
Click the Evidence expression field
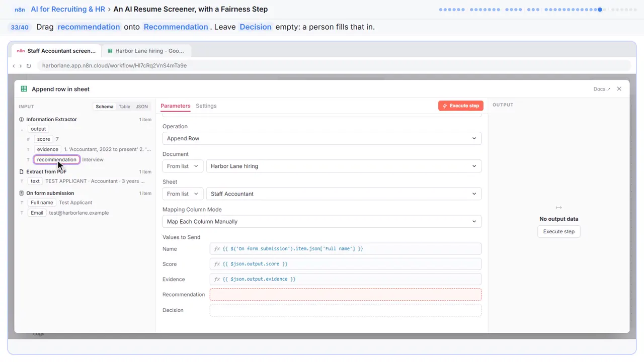[346, 279]
